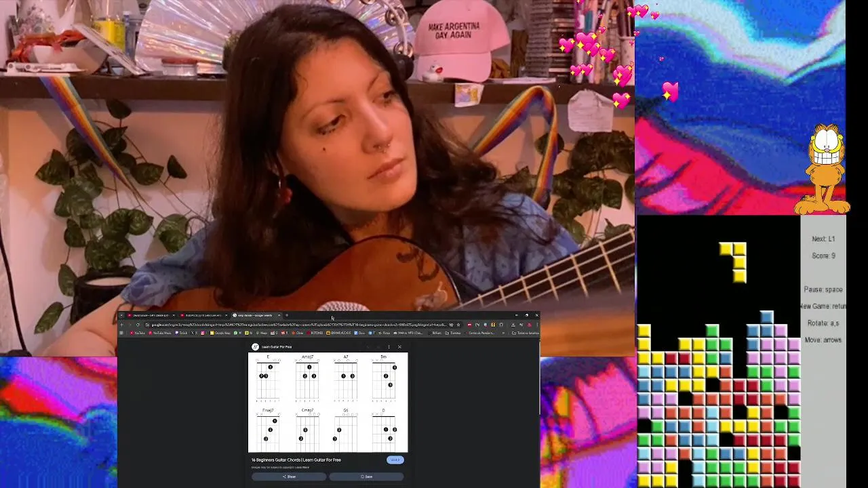Click the Share button
The height and width of the screenshot is (488, 868).
pos(289,476)
